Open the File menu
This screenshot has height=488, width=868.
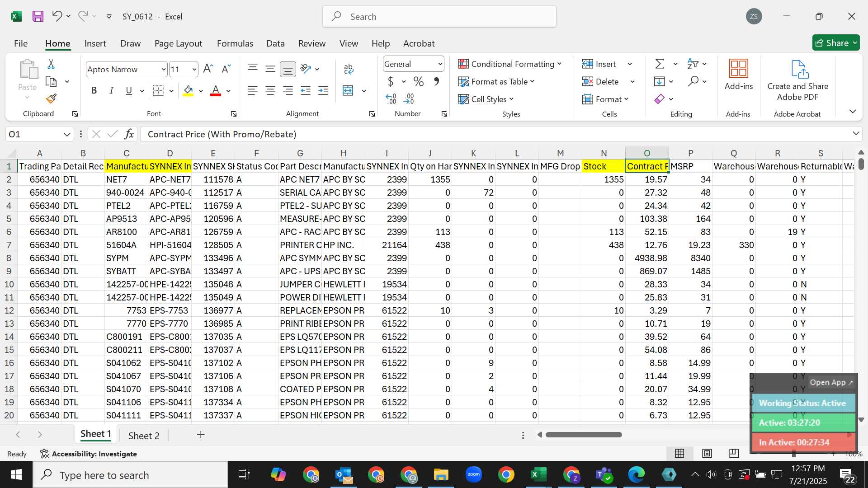pos(21,43)
